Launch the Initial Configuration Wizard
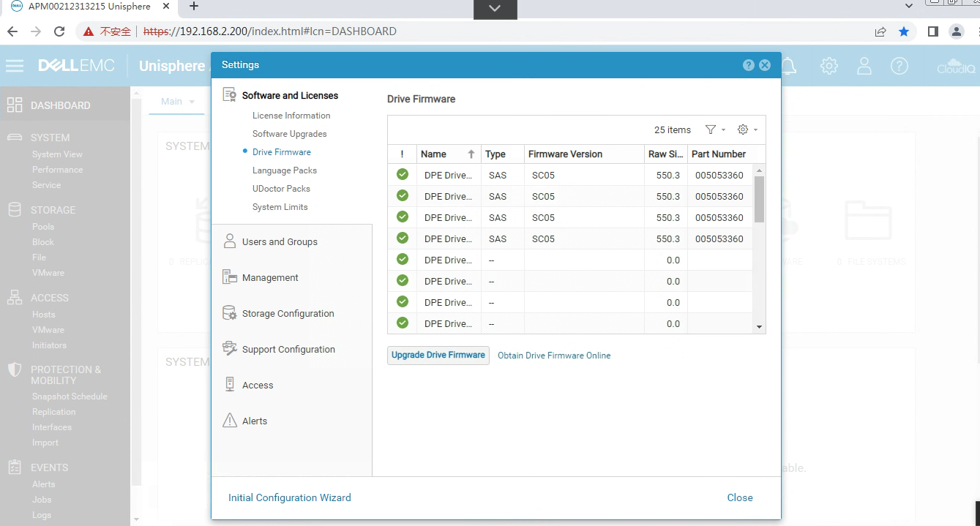 click(290, 497)
